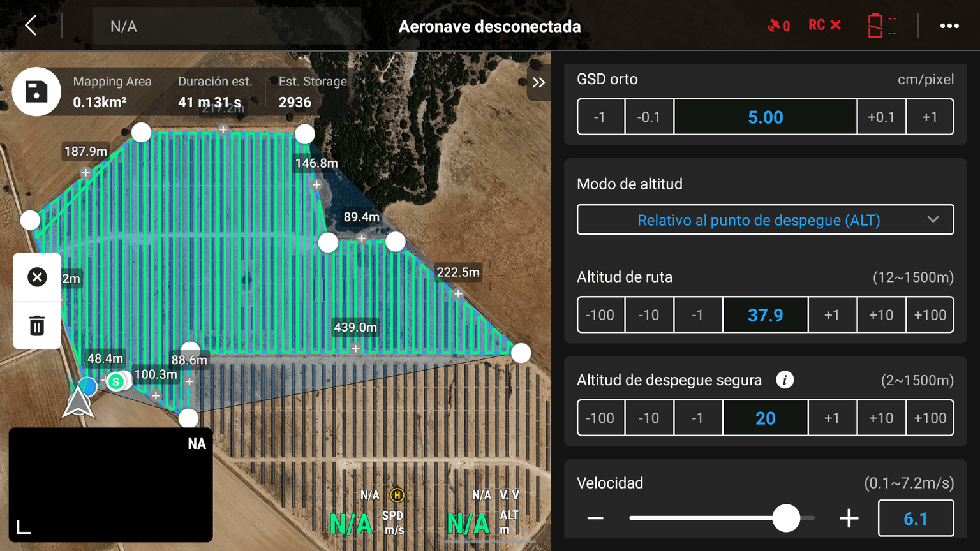The image size is (980, 551).
Task: Expand the camera view with the corner icon
Action: pos(24,527)
